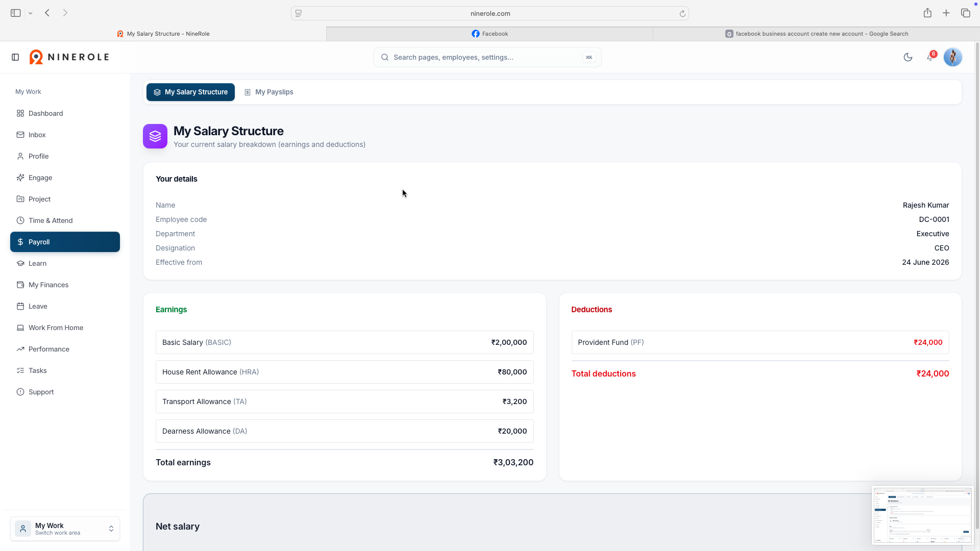Click Dearness Allowance (DA) row

345,431
